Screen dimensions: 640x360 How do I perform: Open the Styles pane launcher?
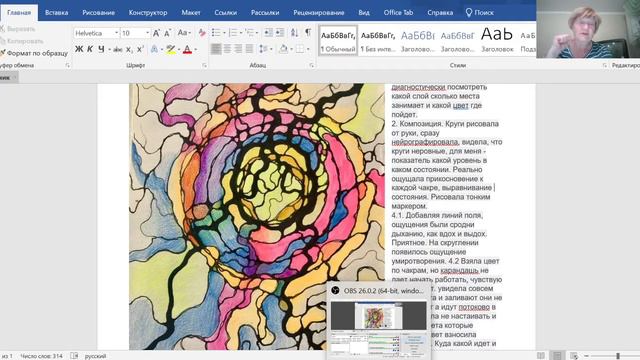(604, 65)
